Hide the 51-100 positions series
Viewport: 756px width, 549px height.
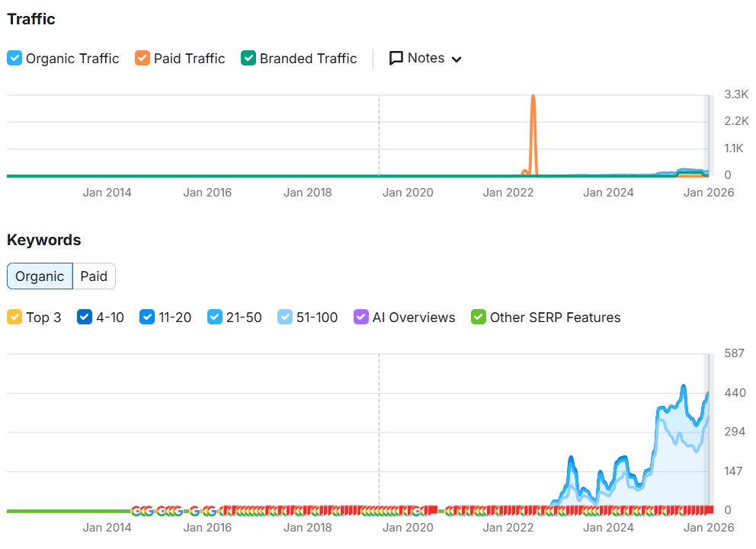(285, 318)
